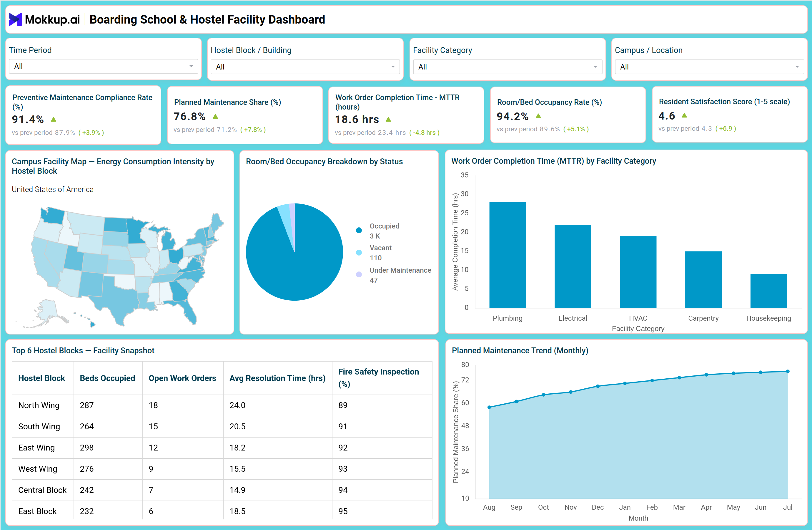This screenshot has height=530, width=812.
Task: Click the 18.6 hrs MTTR value
Action: point(357,120)
